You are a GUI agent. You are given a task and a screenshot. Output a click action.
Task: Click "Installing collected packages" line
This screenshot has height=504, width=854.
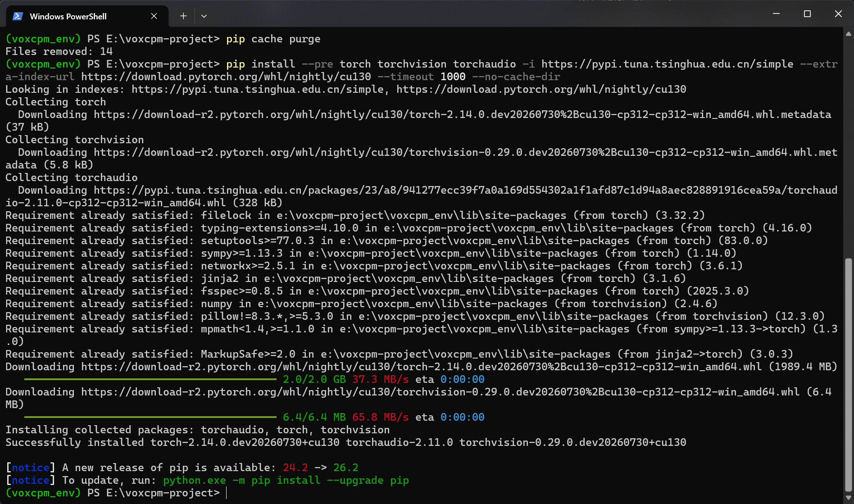tap(198, 430)
